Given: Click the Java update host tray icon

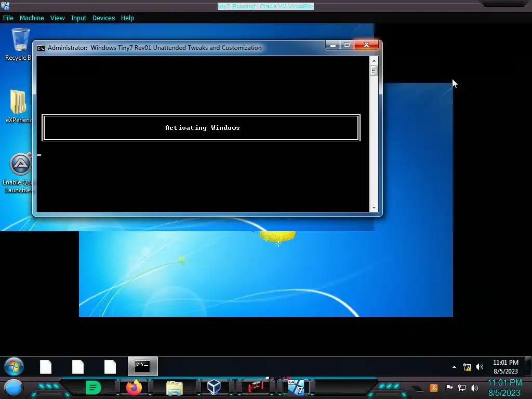Looking at the screenshot, I should [x=434, y=388].
